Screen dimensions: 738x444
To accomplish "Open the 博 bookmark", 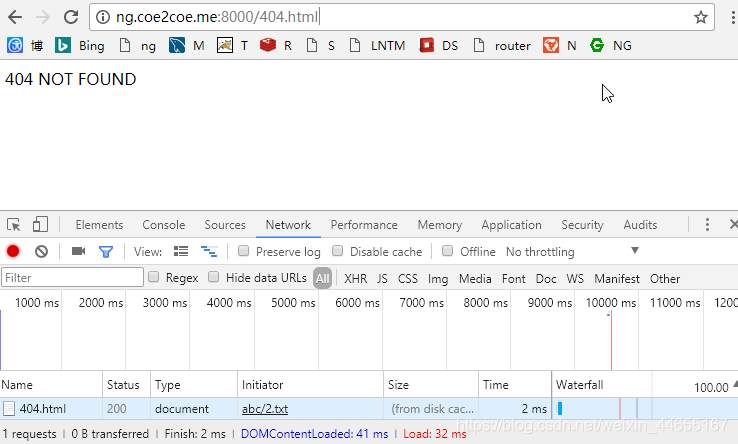I will pos(37,46).
